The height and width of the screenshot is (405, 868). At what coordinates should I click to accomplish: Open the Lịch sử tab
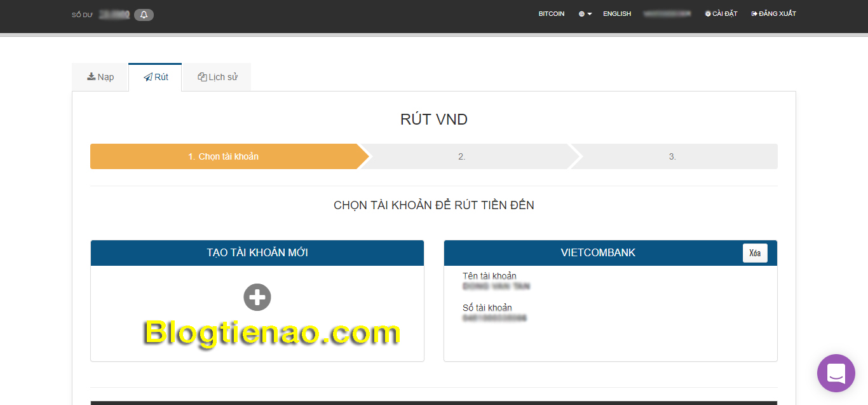click(217, 77)
